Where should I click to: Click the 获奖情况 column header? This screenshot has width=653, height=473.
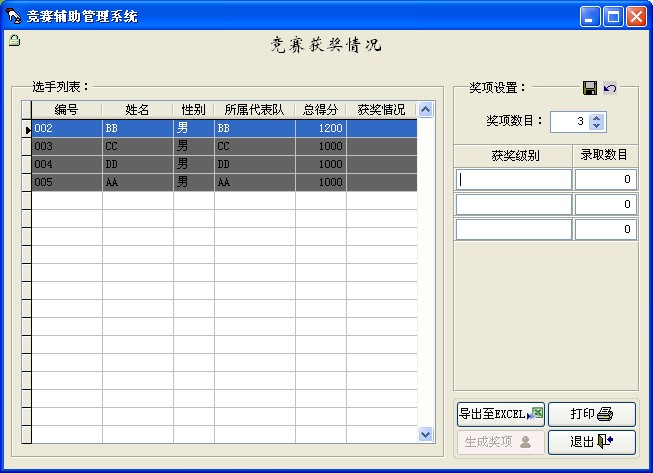tap(381, 110)
